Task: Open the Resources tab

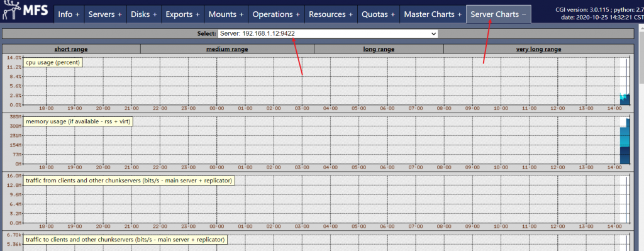Action: (331, 14)
